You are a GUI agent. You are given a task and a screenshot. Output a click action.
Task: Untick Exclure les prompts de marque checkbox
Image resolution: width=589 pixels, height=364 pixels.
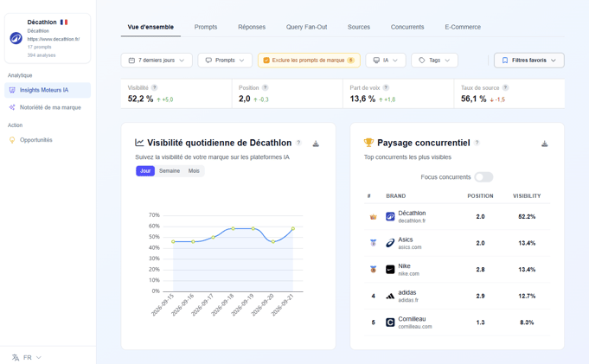[266, 61]
